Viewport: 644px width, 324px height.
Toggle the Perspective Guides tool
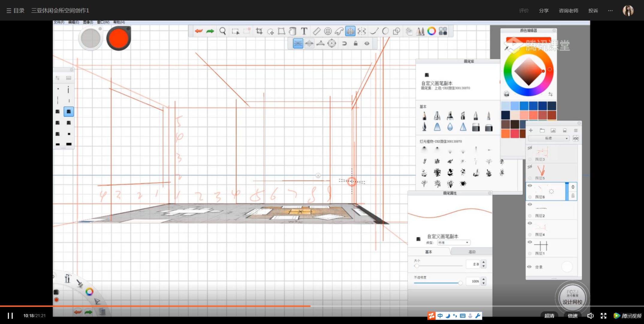pyautogui.click(x=350, y=31)
